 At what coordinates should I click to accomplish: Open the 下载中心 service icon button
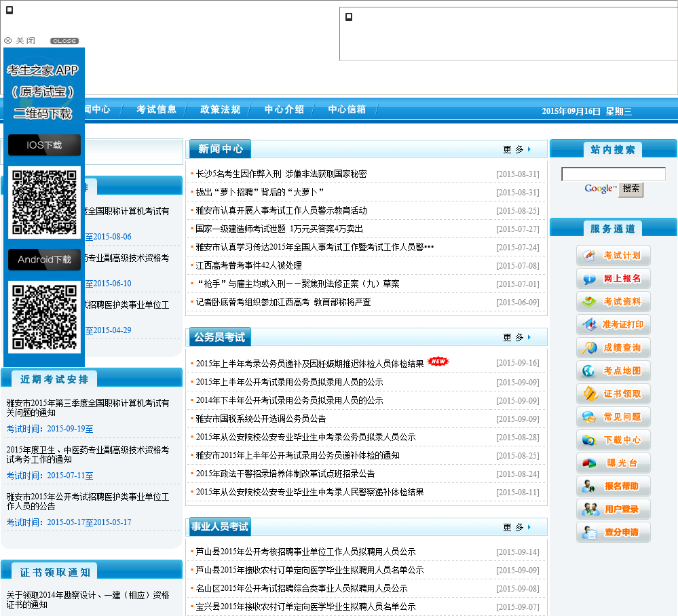tap(613, 440)
